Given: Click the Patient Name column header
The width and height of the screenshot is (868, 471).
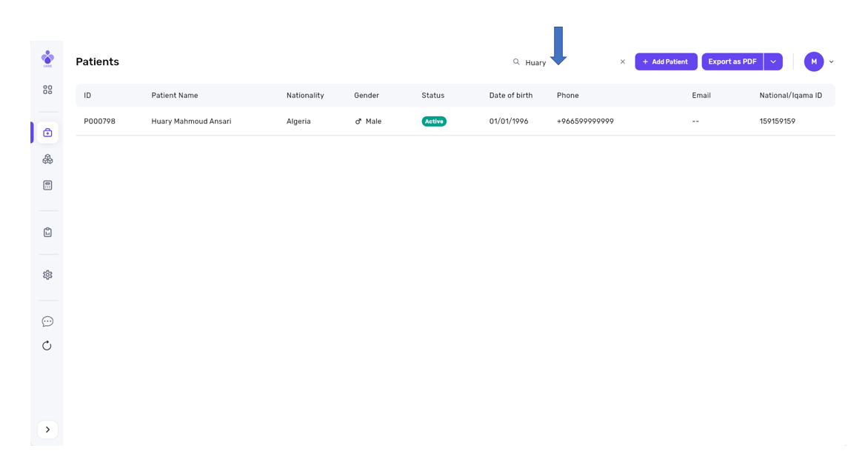Looking at the screenshot, I should pyautogui.click(x=175, y=96).
